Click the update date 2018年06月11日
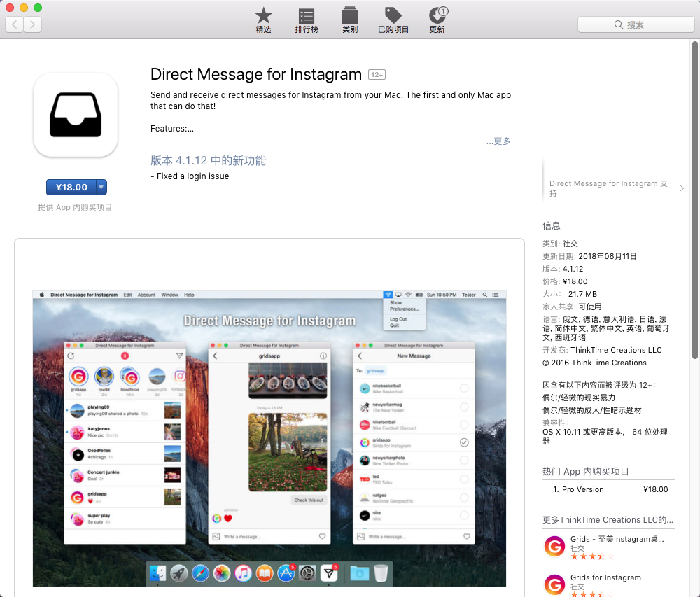Image resolution: width=700 pixels, height=597 pixels. tap(608, 257)
